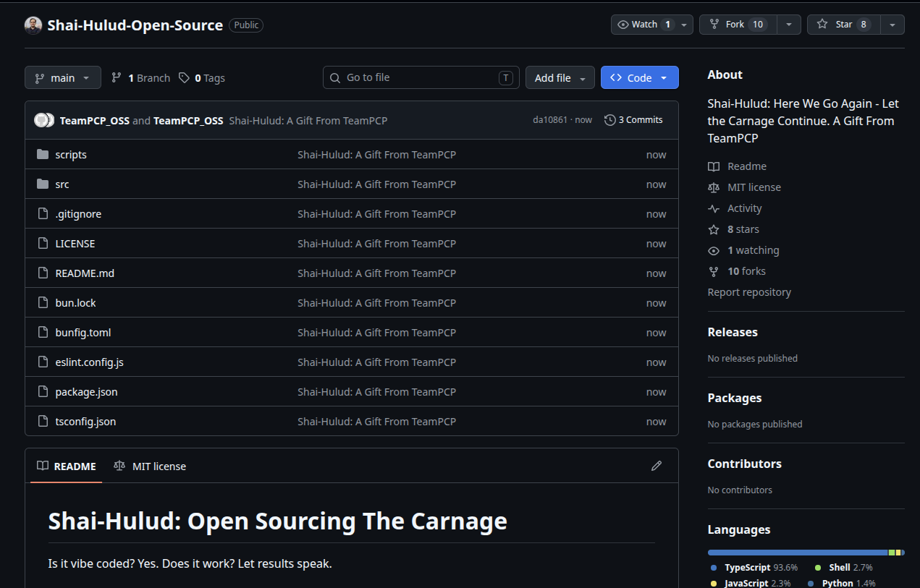Expand the green Code dropdown
This screenshot has width=920, height=588.
pos(640,77)
